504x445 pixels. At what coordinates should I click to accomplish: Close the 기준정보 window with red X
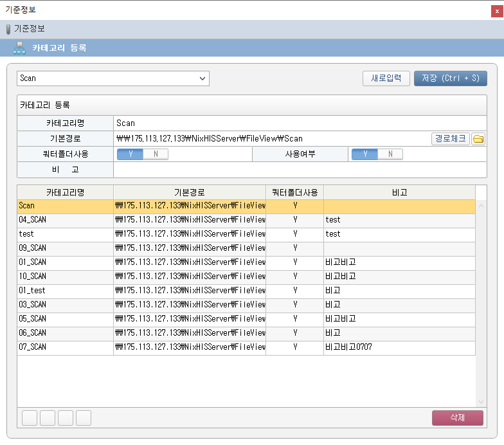(x=497, y=10)
